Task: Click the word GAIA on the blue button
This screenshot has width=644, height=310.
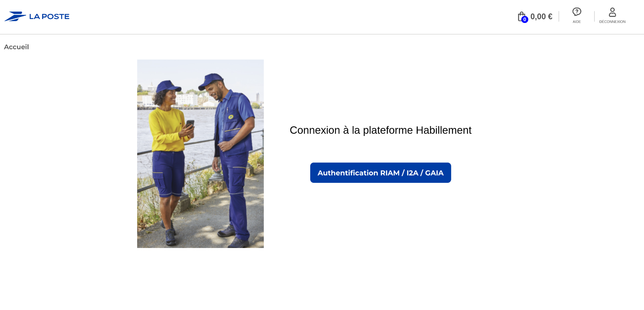Action: pyautogui.click(x=434, y=173)
